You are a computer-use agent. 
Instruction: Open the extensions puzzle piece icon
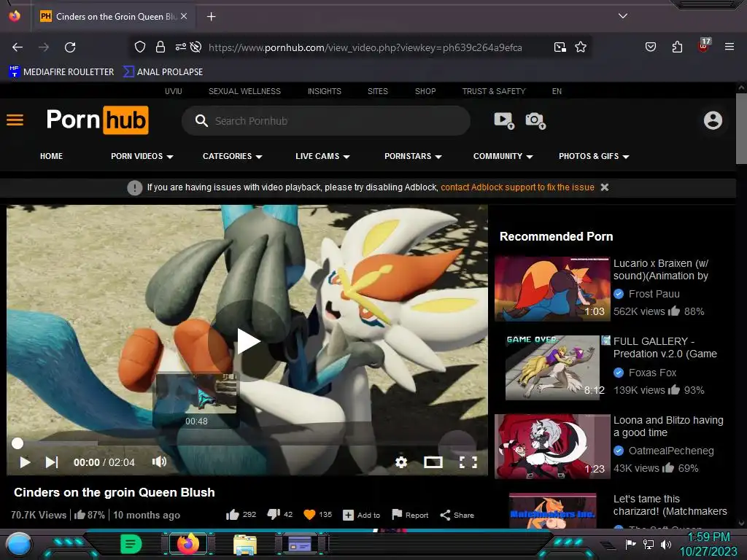[x=677, y=47]
